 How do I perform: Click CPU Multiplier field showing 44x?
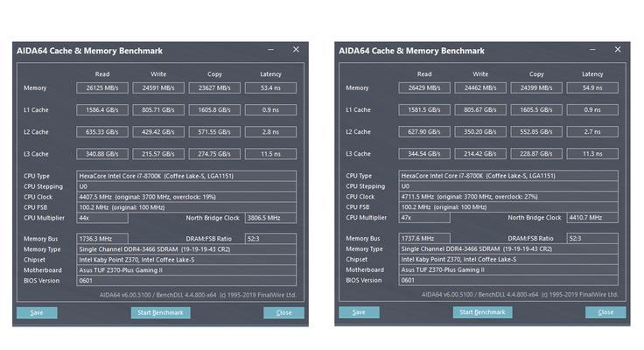click(102, 218)
